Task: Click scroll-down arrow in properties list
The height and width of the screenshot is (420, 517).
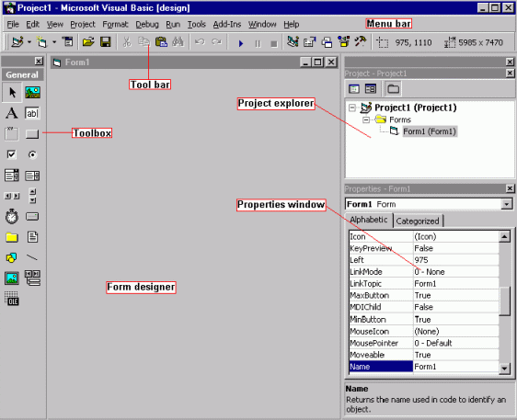Action: tap(504, 369)
